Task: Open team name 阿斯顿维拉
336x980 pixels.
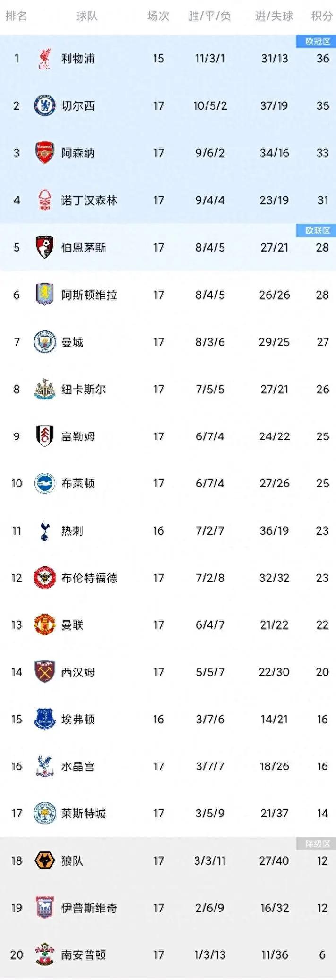Action: pos(89,295)
